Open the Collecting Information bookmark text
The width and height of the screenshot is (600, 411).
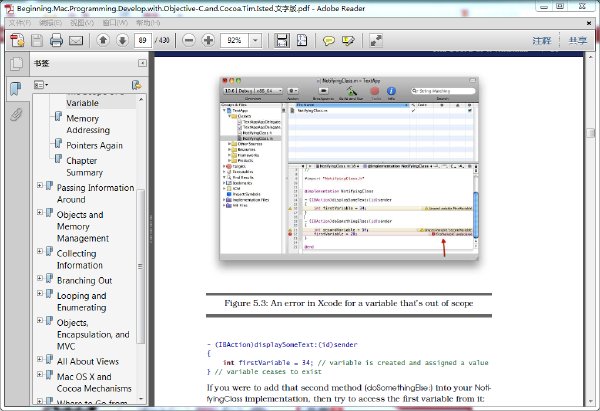tap(80, 259)
